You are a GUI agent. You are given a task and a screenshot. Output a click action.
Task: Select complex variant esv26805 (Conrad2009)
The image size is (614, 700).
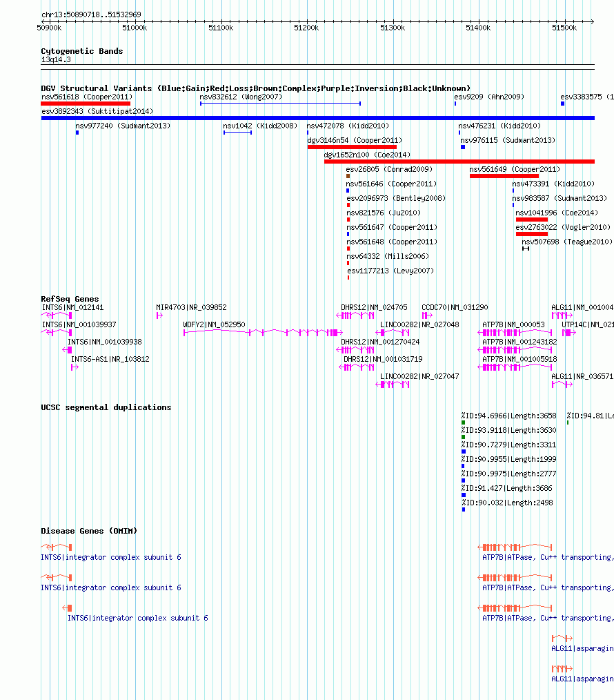[389, 169]
